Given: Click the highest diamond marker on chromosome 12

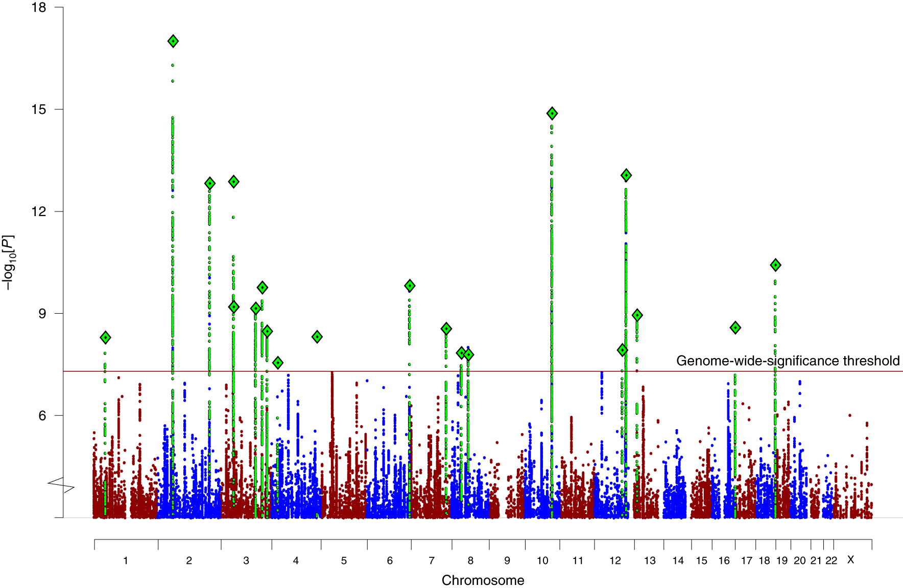Looking at the screenshot, I should coord(626,176).
